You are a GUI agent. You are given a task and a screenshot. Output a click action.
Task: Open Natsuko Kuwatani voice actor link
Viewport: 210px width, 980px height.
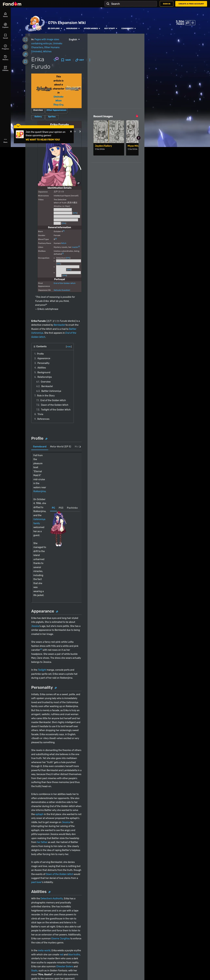(62, 290)
